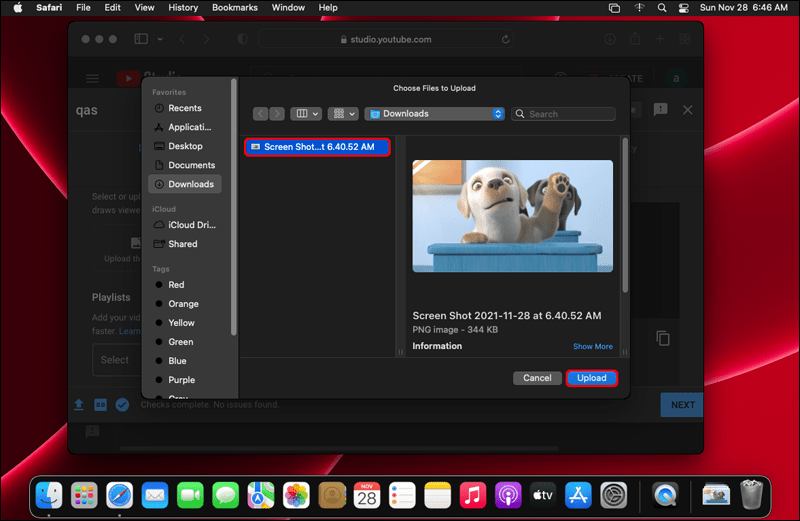Viewport: 800px width, 521px height.
Task: Open Launchpad from the Dock
Action: (x=84, y=495)
